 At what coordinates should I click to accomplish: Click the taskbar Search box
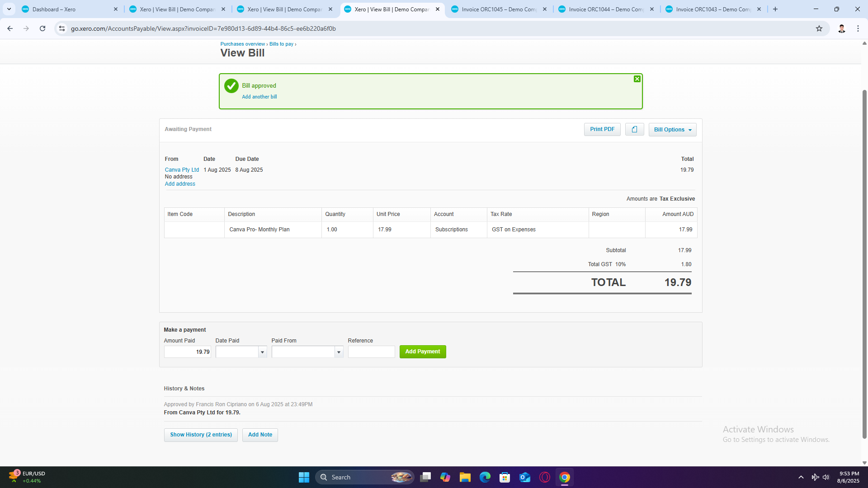coord(365,477)
